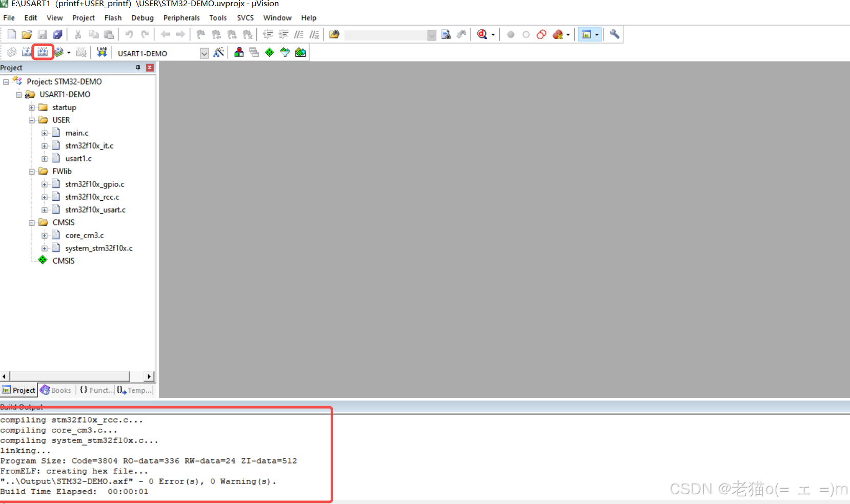Click the Translate current file icon

12,52
